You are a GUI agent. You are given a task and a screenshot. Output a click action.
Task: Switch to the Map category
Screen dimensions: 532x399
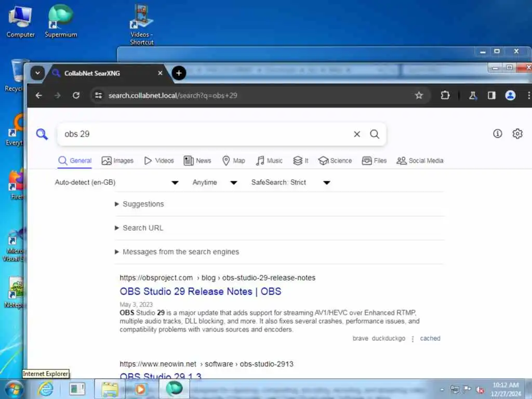click(x=233, y=161)
